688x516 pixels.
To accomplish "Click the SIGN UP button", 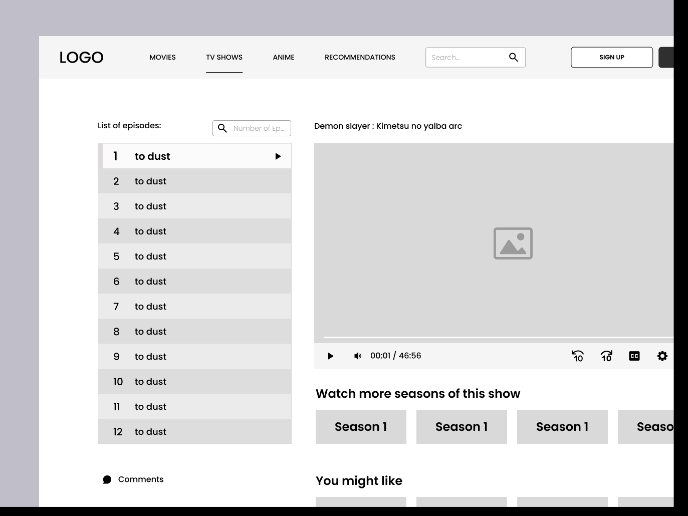I will (612, 57).
